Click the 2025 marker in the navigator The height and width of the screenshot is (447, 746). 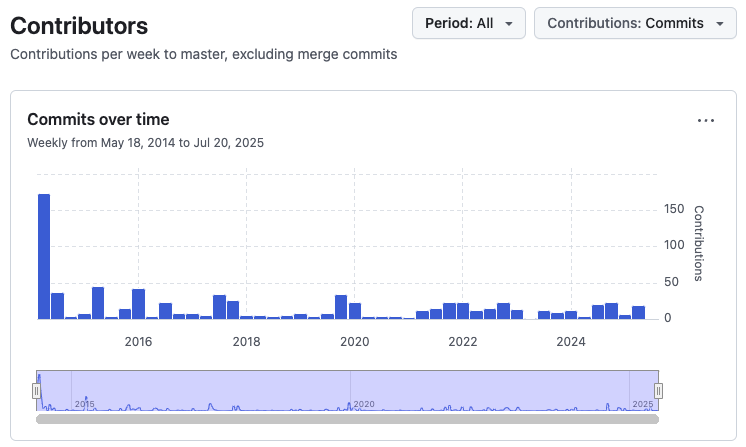point(642,404)
